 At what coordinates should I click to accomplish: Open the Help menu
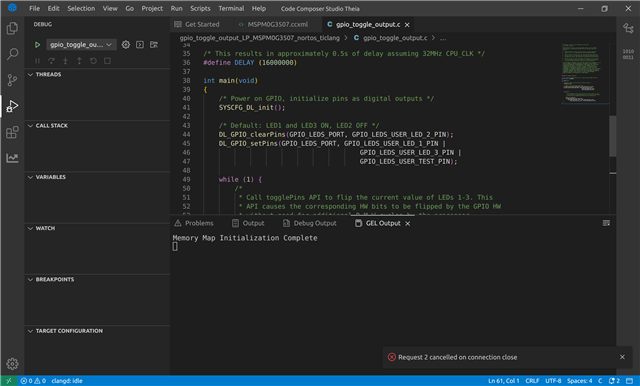259,9
